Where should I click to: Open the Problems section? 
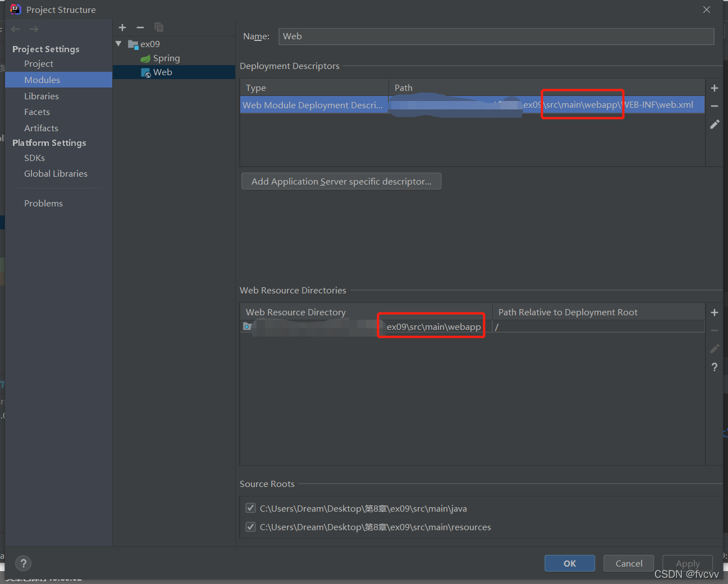[x=43, y=204]
